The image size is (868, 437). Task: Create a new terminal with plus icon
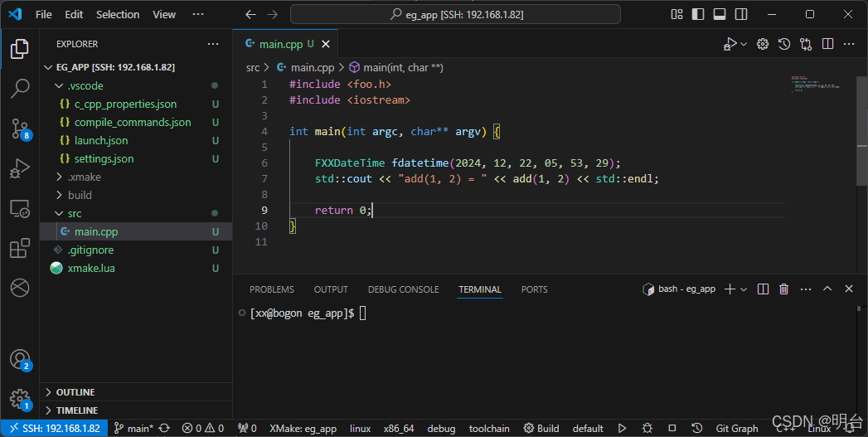tap(730, 289)
